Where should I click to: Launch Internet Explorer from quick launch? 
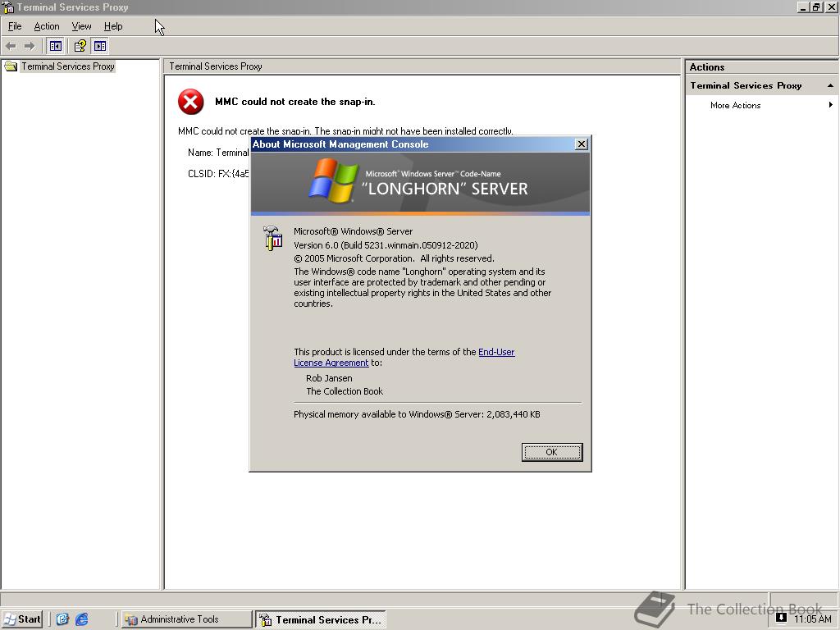point(82,619)
